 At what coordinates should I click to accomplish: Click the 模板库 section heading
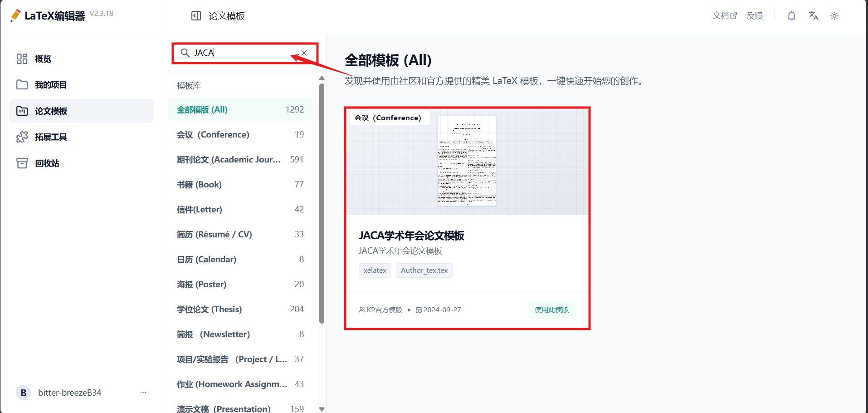pyautogui.click(x=189, y=86)
